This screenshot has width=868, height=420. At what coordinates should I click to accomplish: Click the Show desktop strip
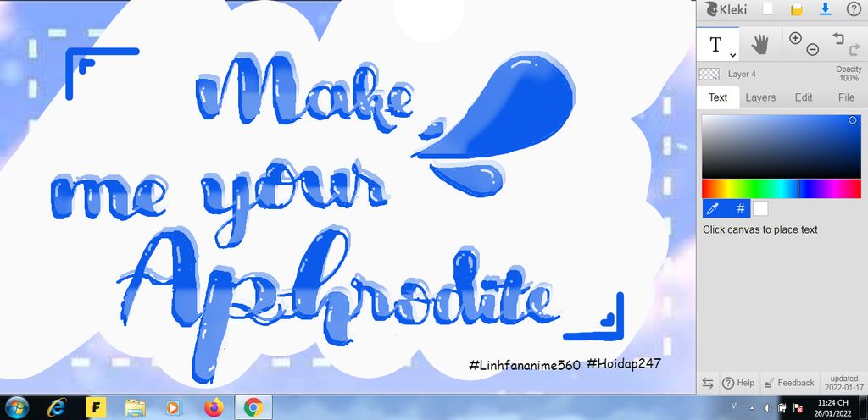point(864,408)
